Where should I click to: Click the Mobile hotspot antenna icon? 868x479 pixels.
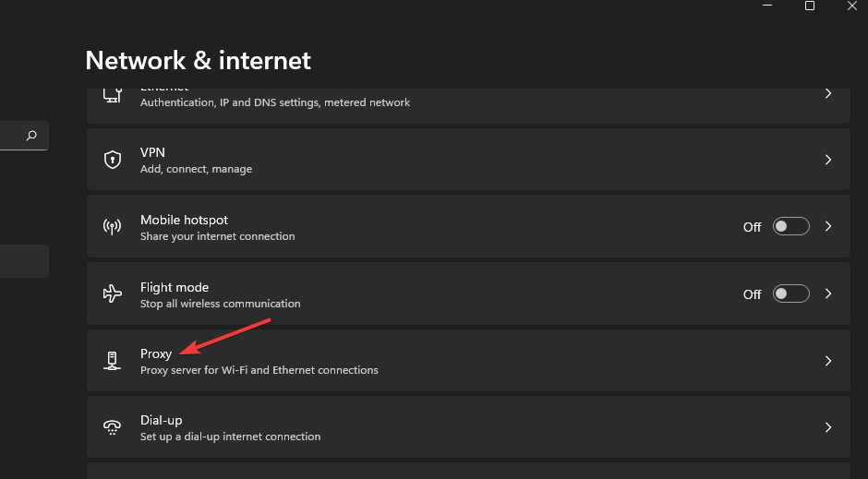coord(113,227)
